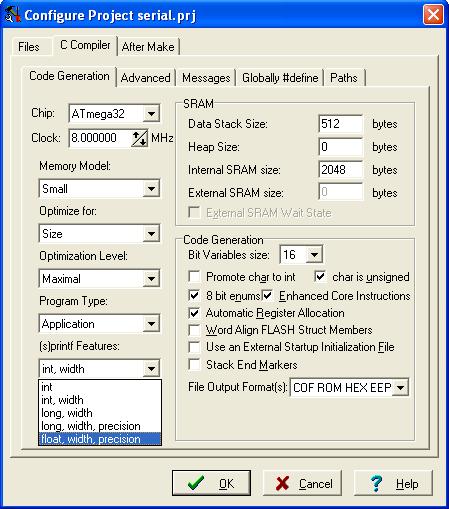The height and width of the screenshot is (509, 449).
Task: Close the Configure Project dialog
Action: click(433, 15)
